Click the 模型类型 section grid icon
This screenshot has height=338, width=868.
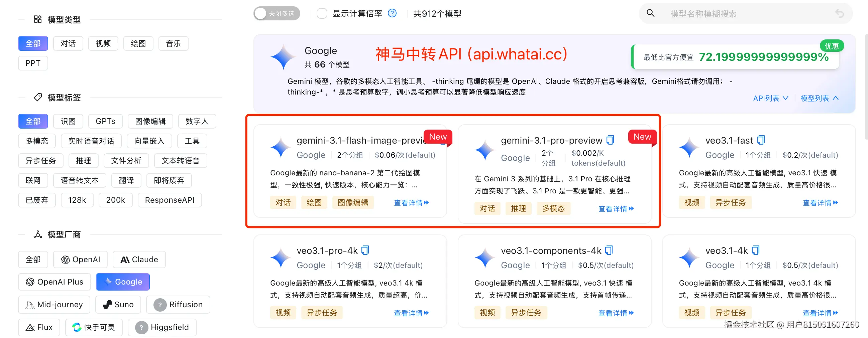38,19
